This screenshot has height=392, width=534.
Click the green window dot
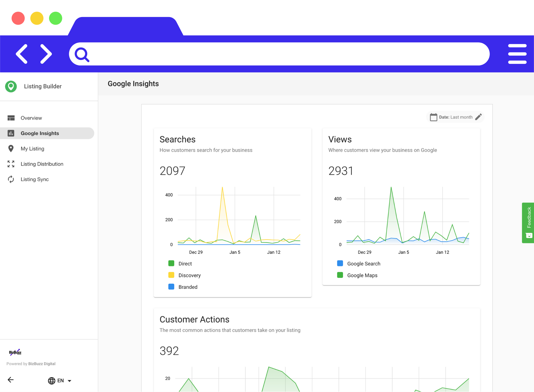56,18
